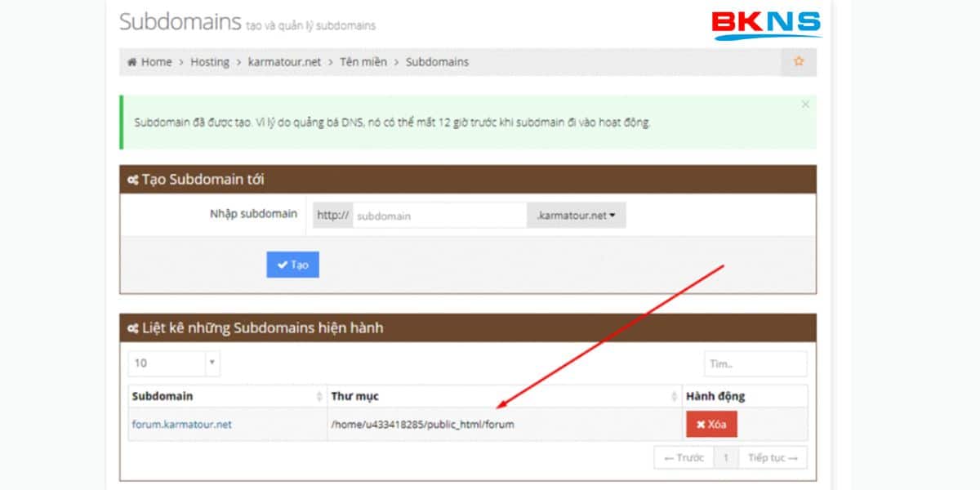Click the subdomain name input field

(x=439, y=215)
